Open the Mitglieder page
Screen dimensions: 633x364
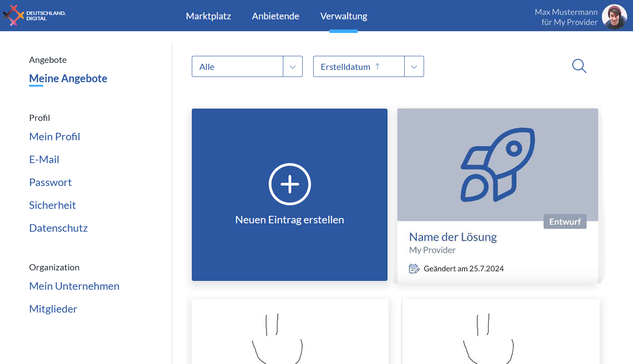[53, 309]
